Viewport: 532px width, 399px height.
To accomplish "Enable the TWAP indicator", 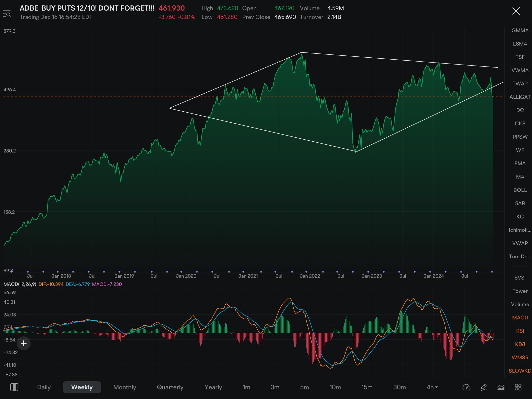I will coord(520,84).
